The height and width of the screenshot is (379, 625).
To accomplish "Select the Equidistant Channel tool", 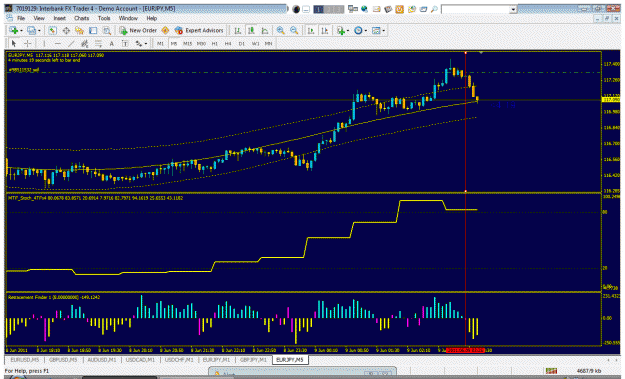I will tap(85, 43).
